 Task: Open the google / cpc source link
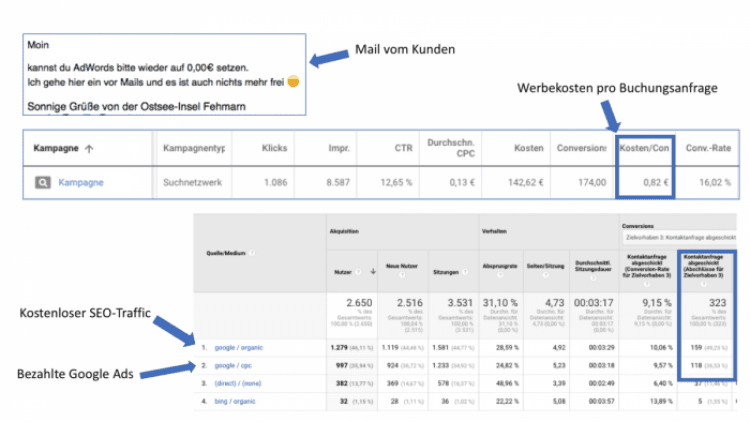(x=233, y=365)
